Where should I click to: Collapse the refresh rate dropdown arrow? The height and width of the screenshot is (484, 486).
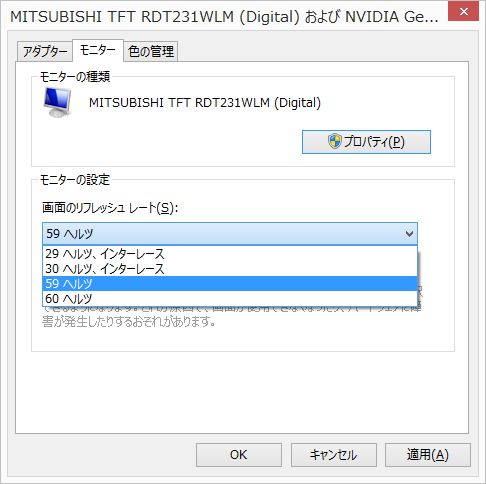tap(409, 234)
